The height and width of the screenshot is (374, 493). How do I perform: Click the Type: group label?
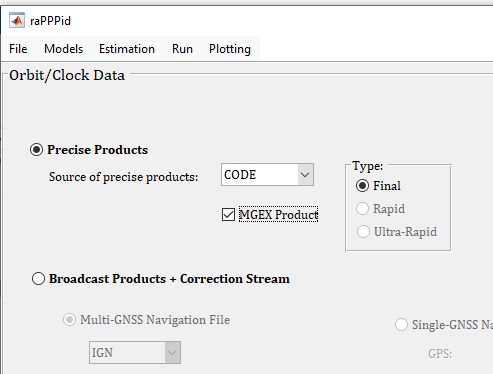pyautogui.click(x=368, y=166)
